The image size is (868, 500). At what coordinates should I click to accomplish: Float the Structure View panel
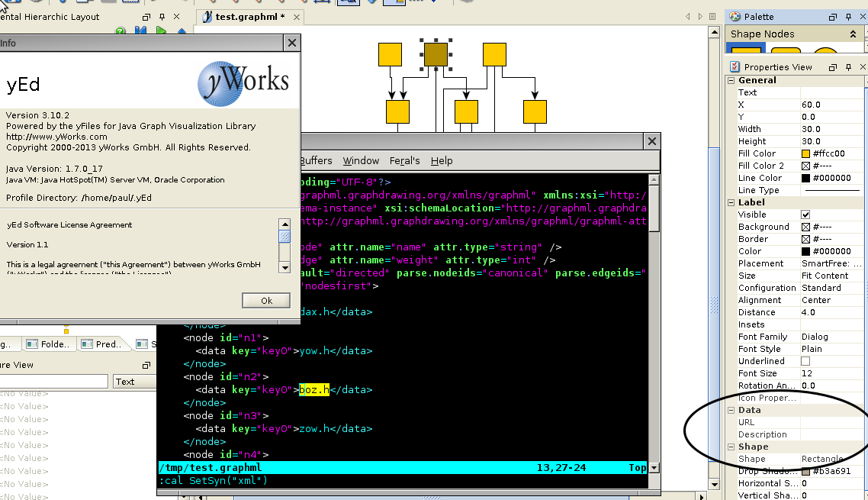[x=146, y=365]
